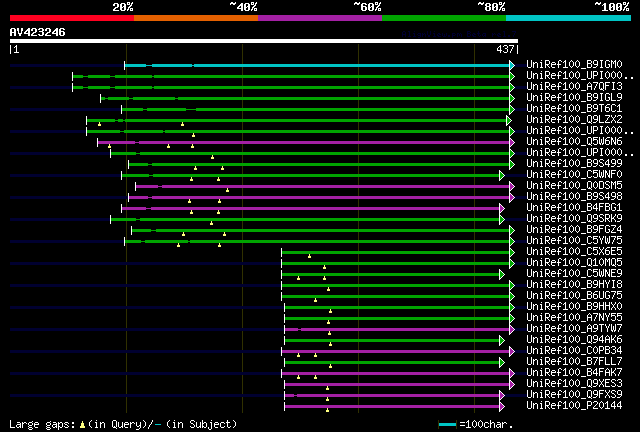Click the arrowhead ending the C5WNF0 bar

click(x=502, y=176)
